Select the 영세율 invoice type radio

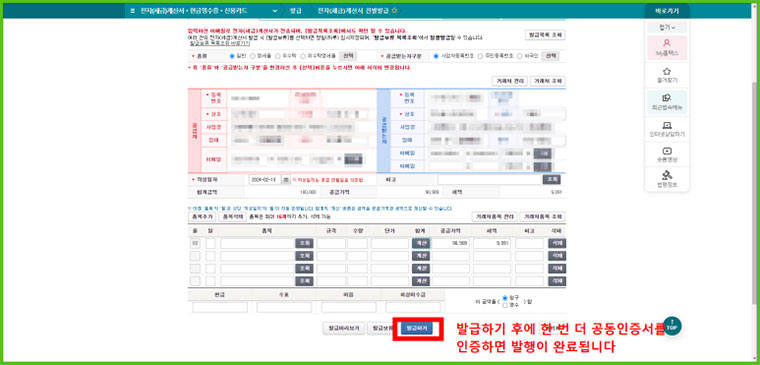[x=253, y=56]
